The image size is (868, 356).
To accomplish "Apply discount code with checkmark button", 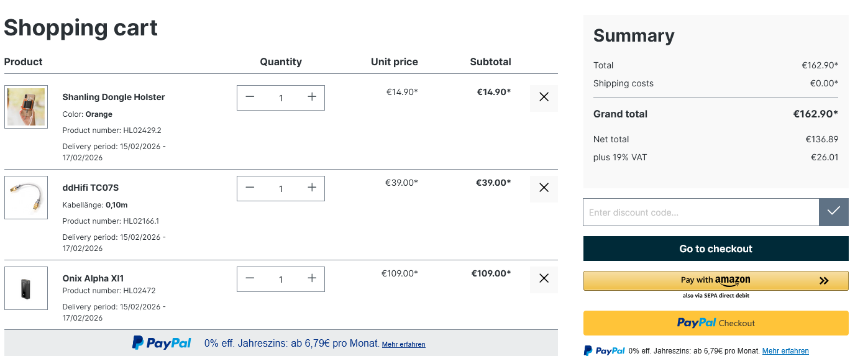I will coord(834,212).
